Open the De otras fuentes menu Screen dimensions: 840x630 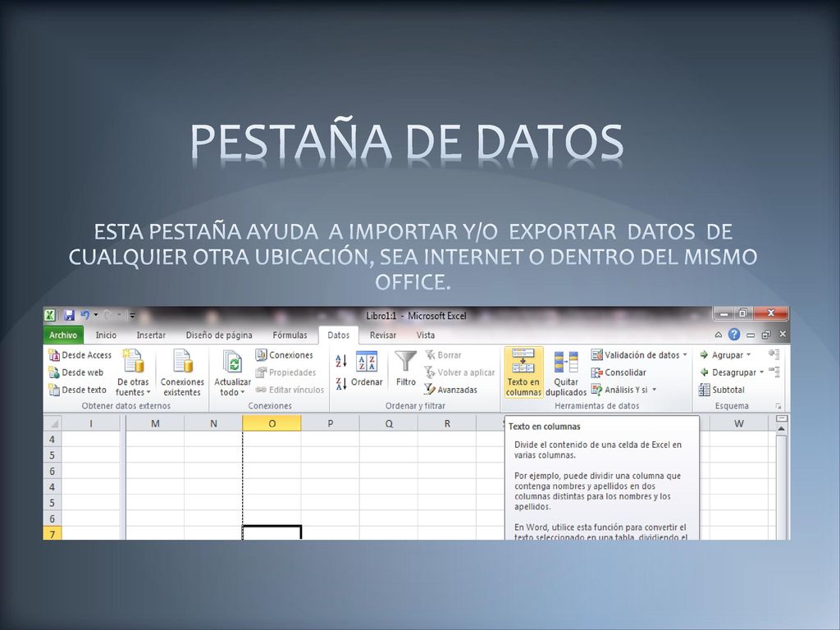133,373
